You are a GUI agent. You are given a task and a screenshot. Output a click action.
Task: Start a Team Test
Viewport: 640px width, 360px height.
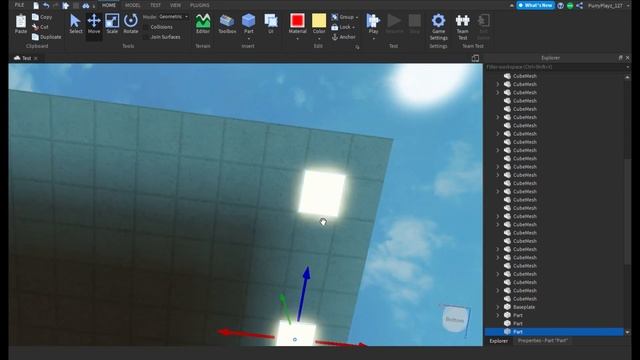(462, 27)
